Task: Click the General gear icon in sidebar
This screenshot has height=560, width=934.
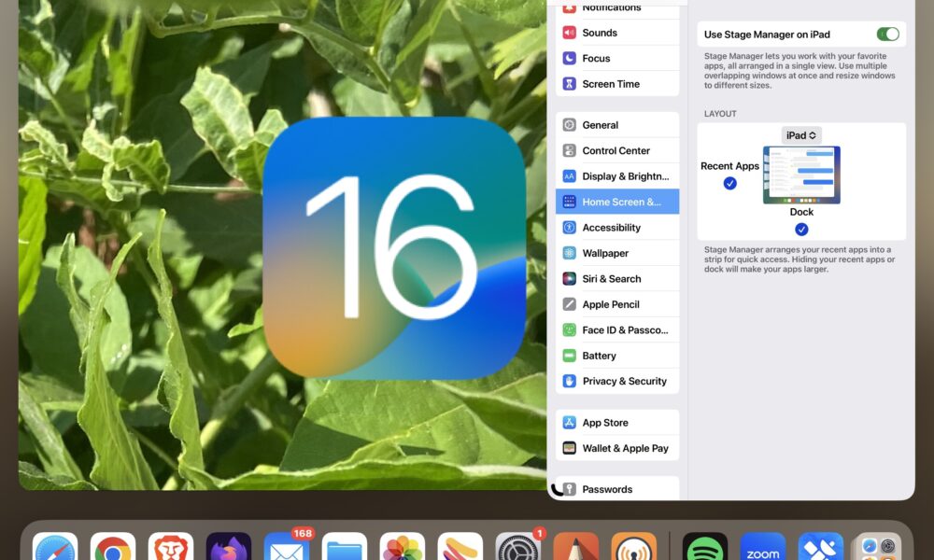Action: point(570,125)
